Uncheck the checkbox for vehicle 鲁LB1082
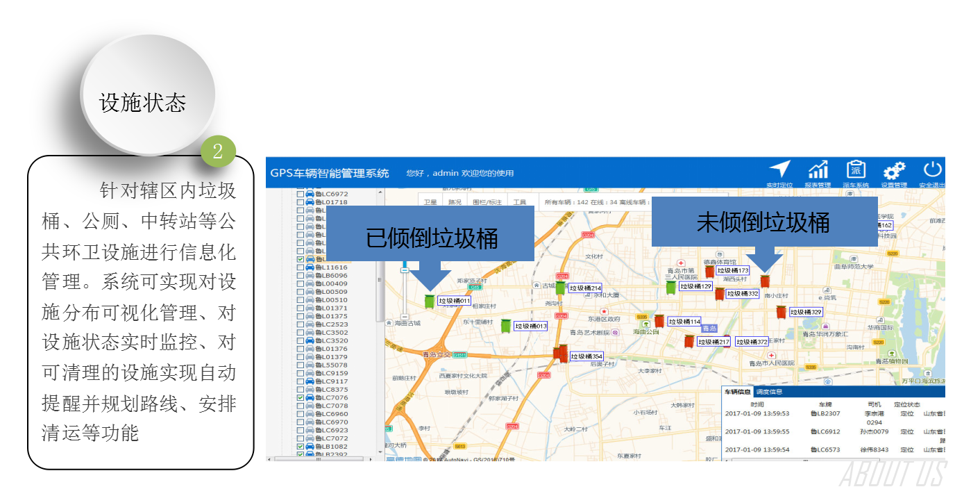 [301, 447]
